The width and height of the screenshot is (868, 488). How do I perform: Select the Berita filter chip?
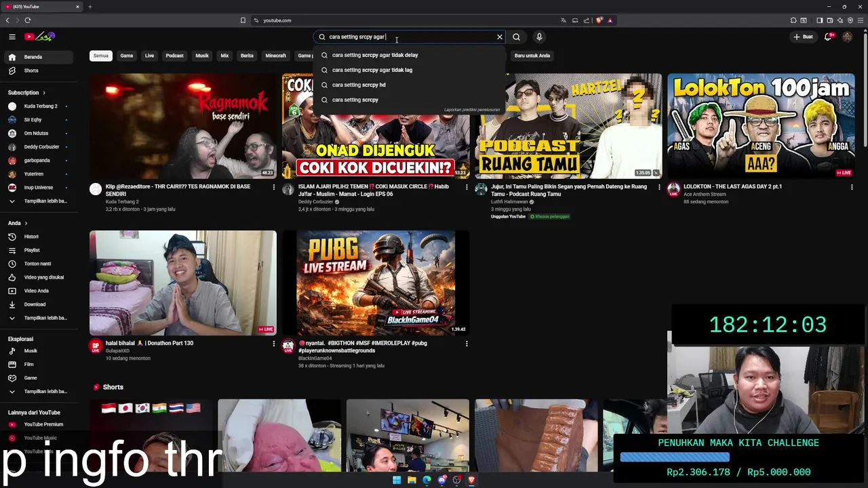click(247, 56)
